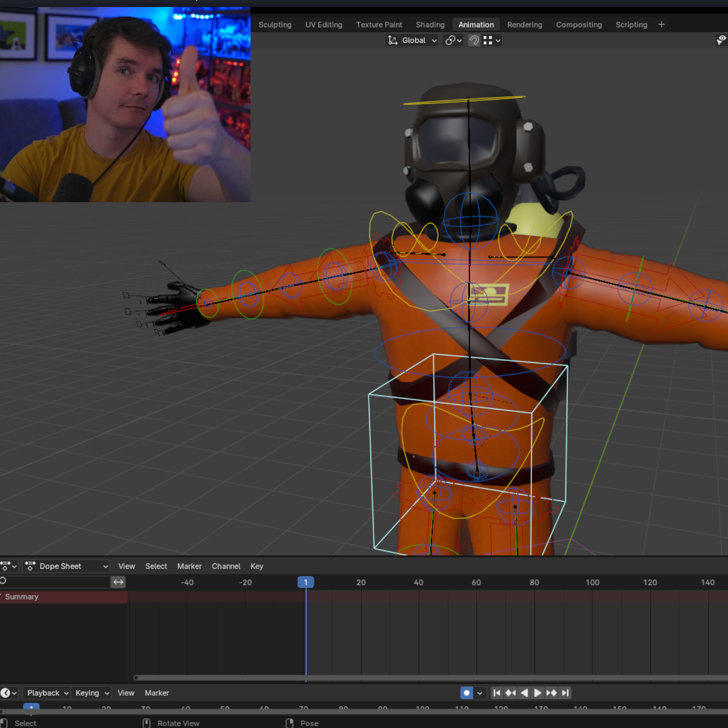Open the Dope Sheet mode dropdown
This screenshot has width=728, height=728.
pos(66,566)
